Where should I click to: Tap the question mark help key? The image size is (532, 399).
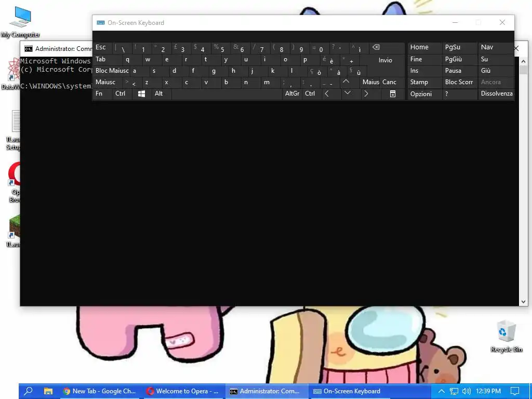pos(459,94)
